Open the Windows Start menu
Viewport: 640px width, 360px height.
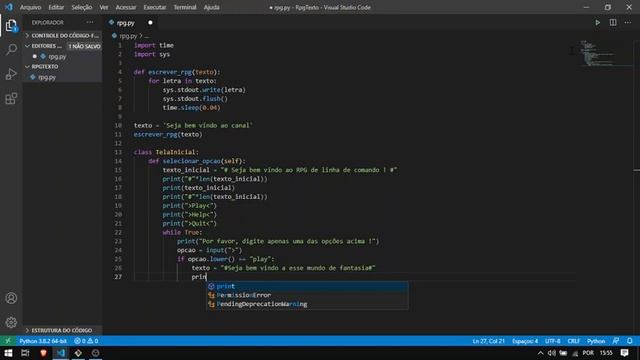[x=8, y=353]
